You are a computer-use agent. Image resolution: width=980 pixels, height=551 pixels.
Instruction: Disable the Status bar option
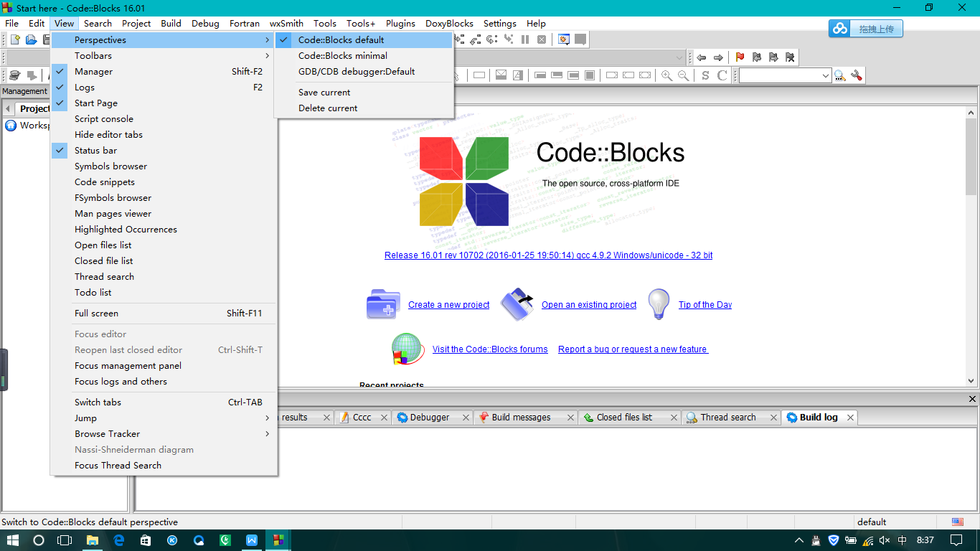[x=95, y=150]
